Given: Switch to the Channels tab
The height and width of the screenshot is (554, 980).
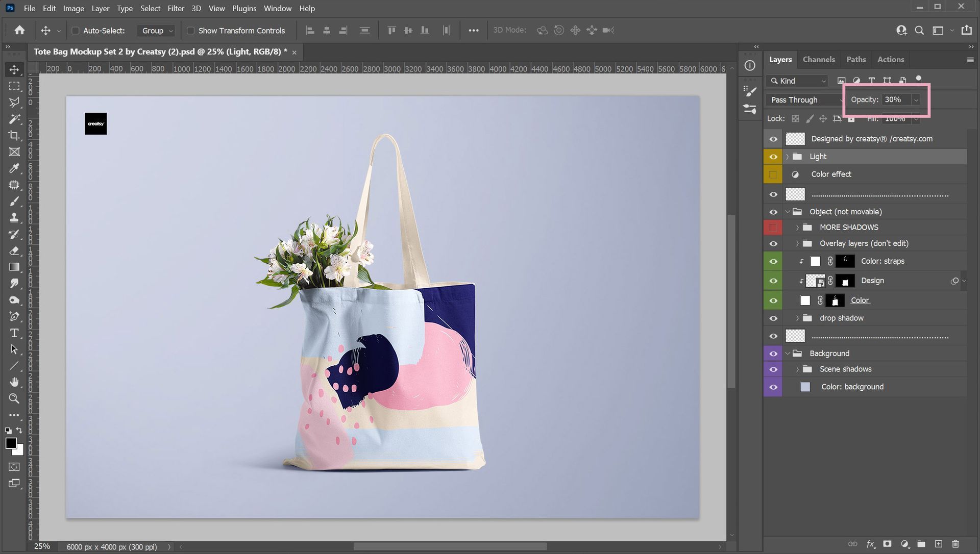Looking at the screenshot, I should pyautogui.click(x=819, y=59).
